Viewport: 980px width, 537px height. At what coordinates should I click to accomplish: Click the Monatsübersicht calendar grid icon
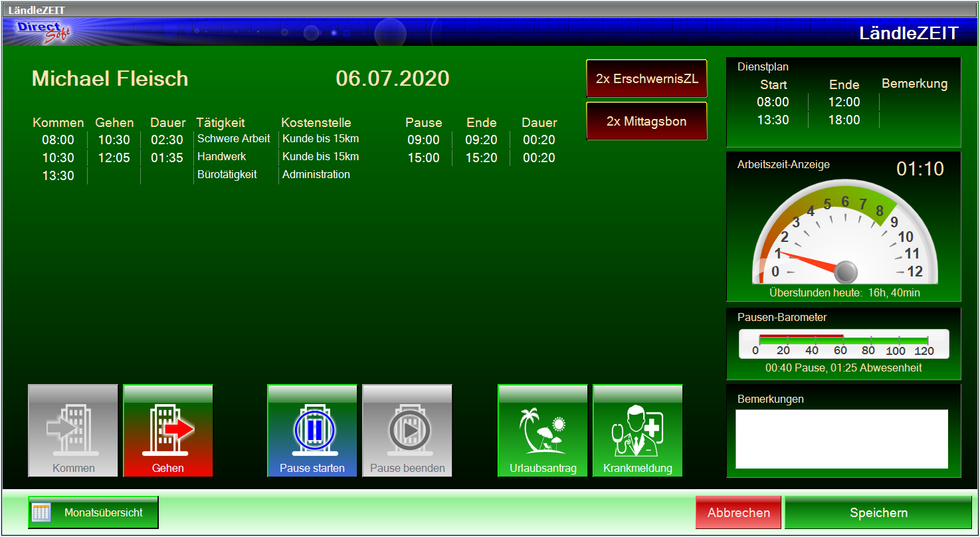point(41,513)
